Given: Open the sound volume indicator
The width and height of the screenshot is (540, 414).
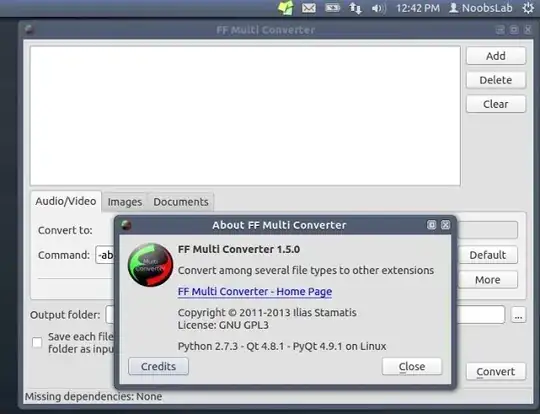Looking at the screenshot, I should click(379, 8).
